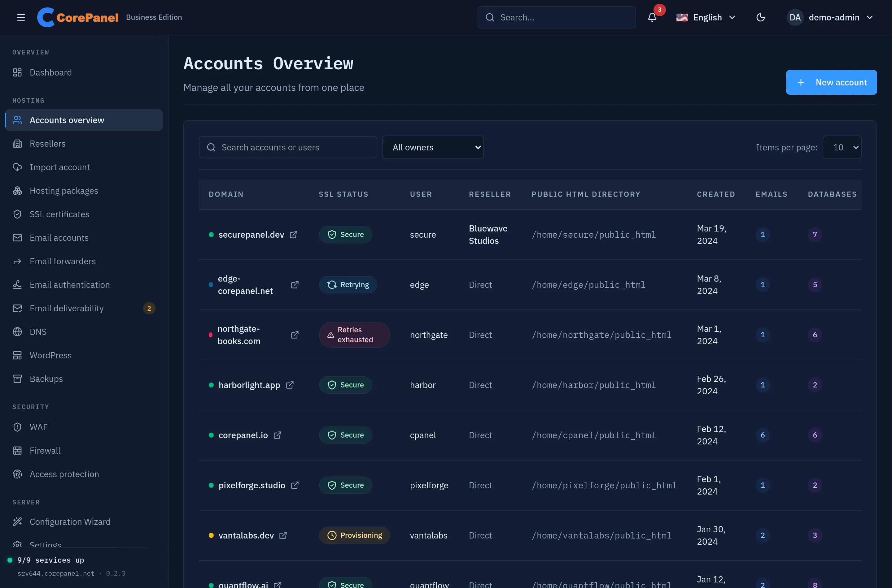Click the Retrying SSL status badge

[348, 285]
